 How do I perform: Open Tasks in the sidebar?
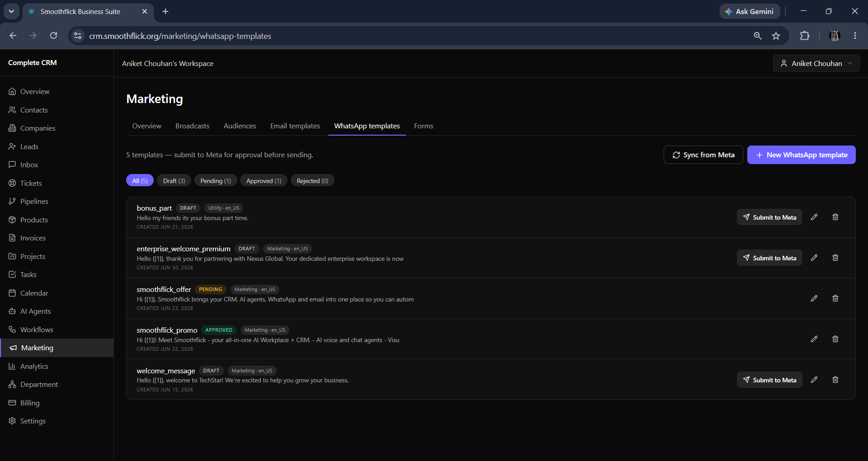point(57,274)
